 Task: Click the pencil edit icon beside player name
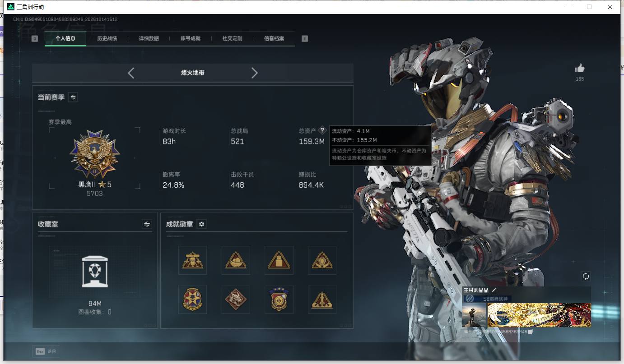[494, 290]
